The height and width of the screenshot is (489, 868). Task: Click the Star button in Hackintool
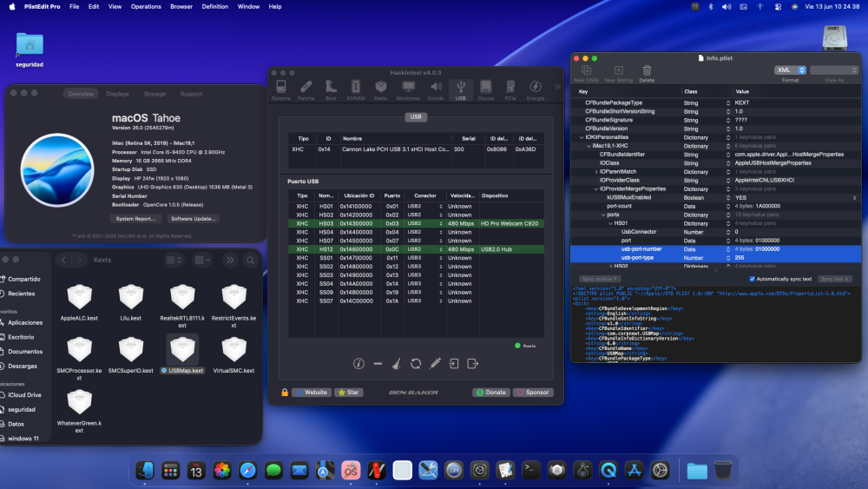(x=349, y=392)
